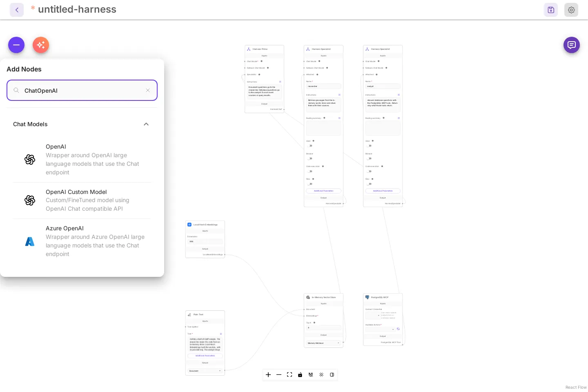Go back using the header back arrow

(17, 10)
